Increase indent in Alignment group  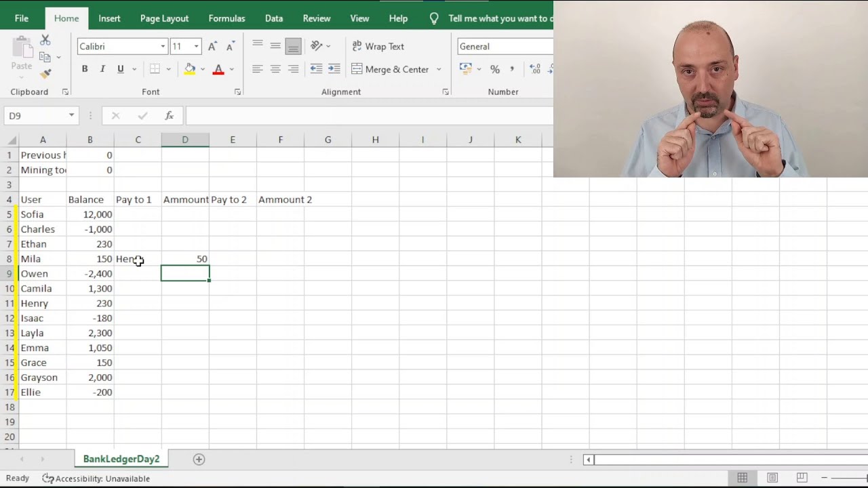(x=334, y=69)
